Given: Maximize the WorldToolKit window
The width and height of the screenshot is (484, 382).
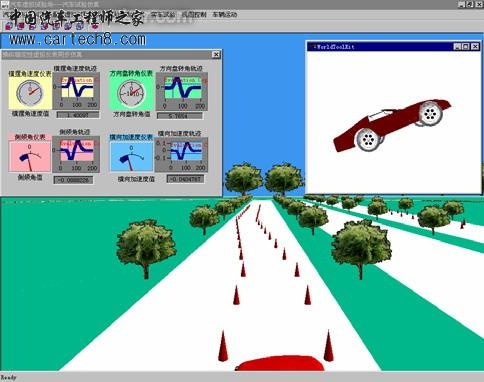Looking at the screenshot, I should coord(466,47).
